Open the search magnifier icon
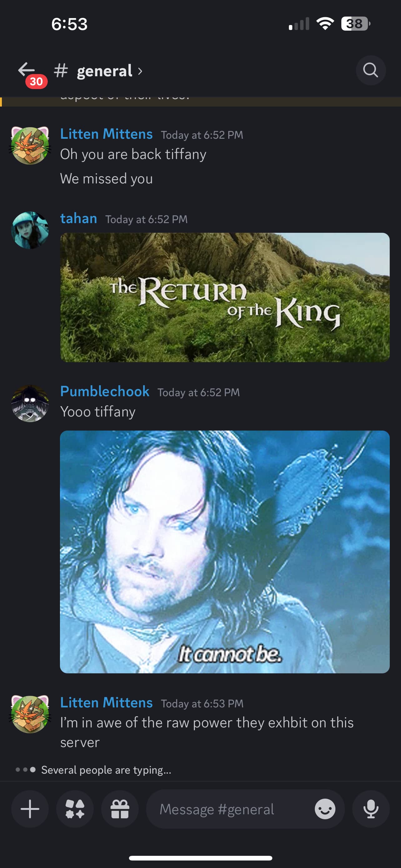 pyautogui.click(x=371, y=70)
